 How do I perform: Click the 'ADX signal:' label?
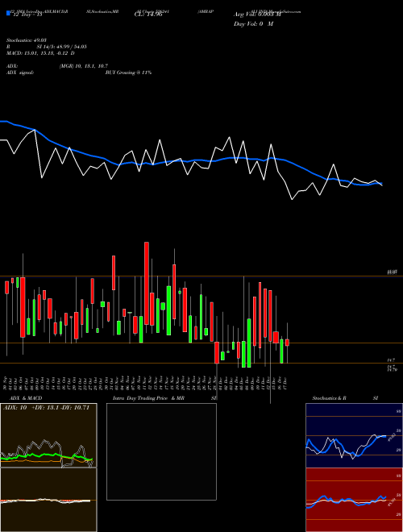[x=20, y=73]
